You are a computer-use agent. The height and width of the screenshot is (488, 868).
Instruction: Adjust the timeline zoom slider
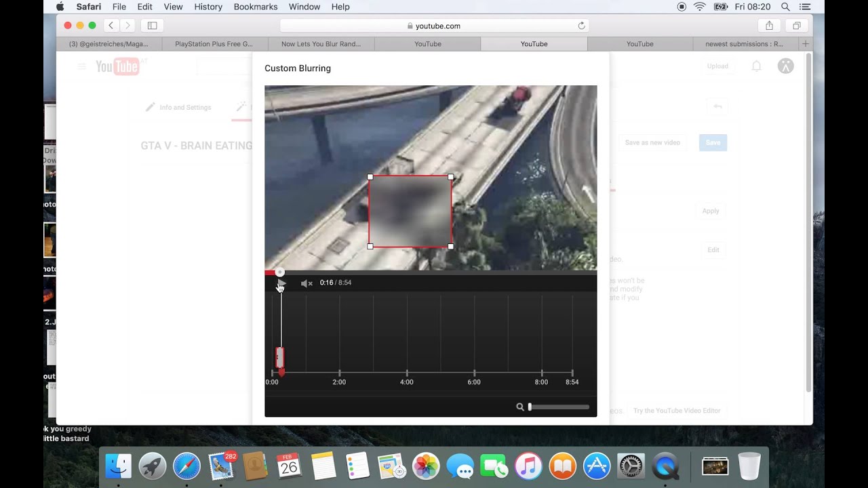pyautogui.click(x=559, y=407)
